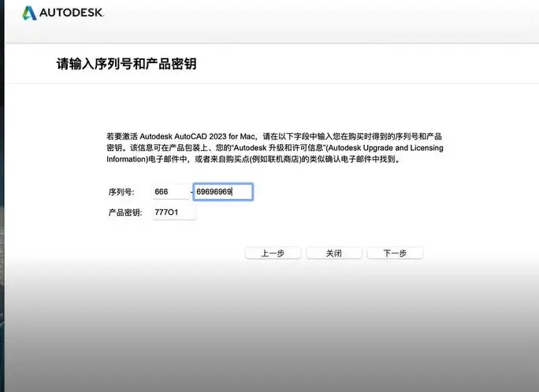The image size is (539, 392).
Task: Click the 序列号 label
Action: point(121,192)
